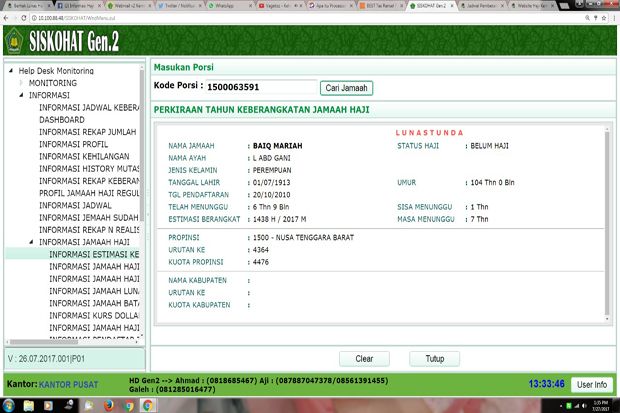Click the Tutup button

coord(435,359)
